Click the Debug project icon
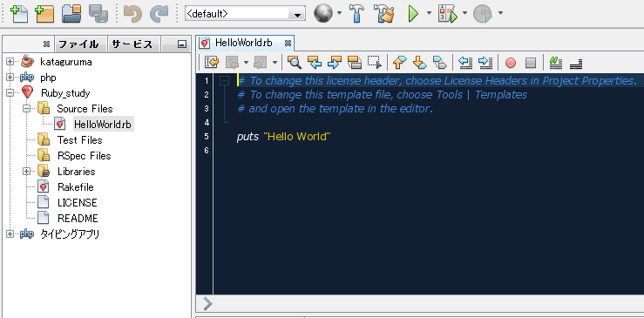 pos(448,14)
